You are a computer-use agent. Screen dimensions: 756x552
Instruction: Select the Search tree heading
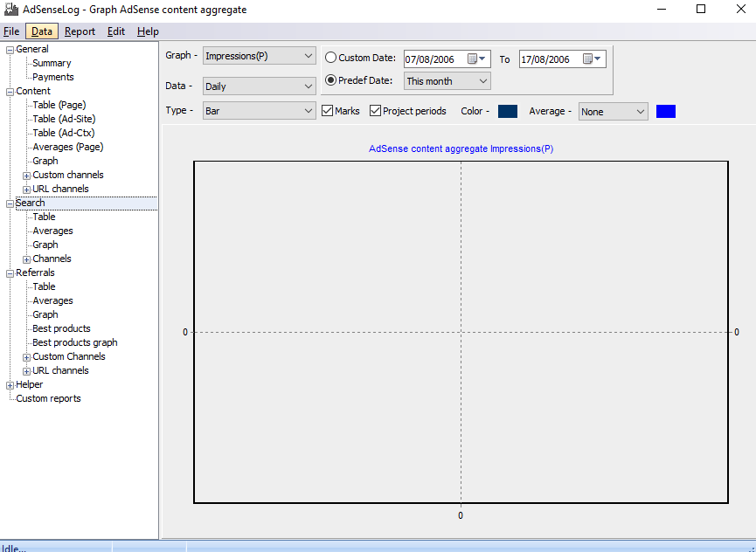30,203
